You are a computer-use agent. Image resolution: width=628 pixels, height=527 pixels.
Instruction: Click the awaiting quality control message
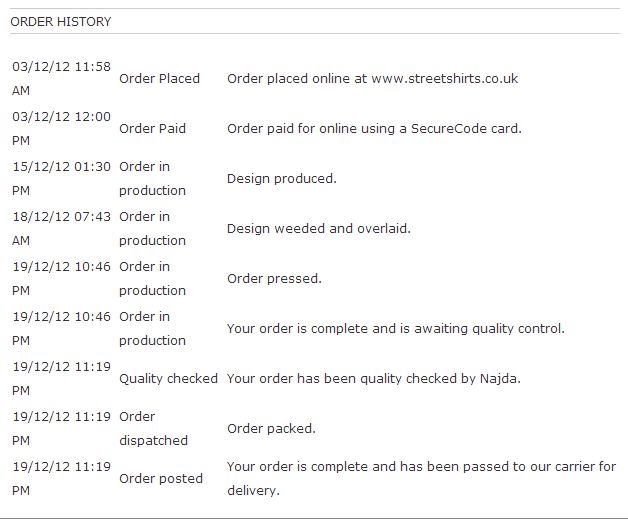click(x=396, y=329)
